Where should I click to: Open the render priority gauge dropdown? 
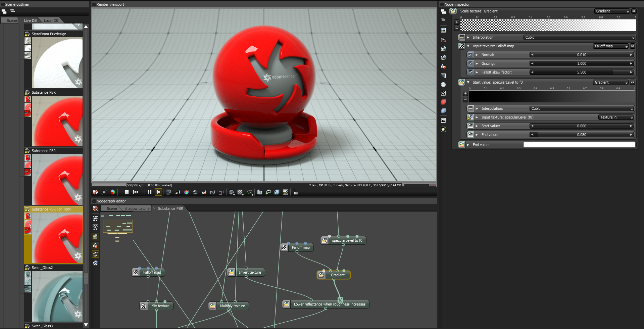(250, 192)
